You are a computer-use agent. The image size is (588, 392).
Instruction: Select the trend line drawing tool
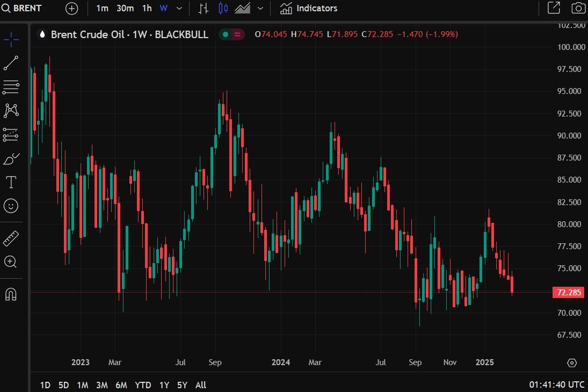pos(11,63)
